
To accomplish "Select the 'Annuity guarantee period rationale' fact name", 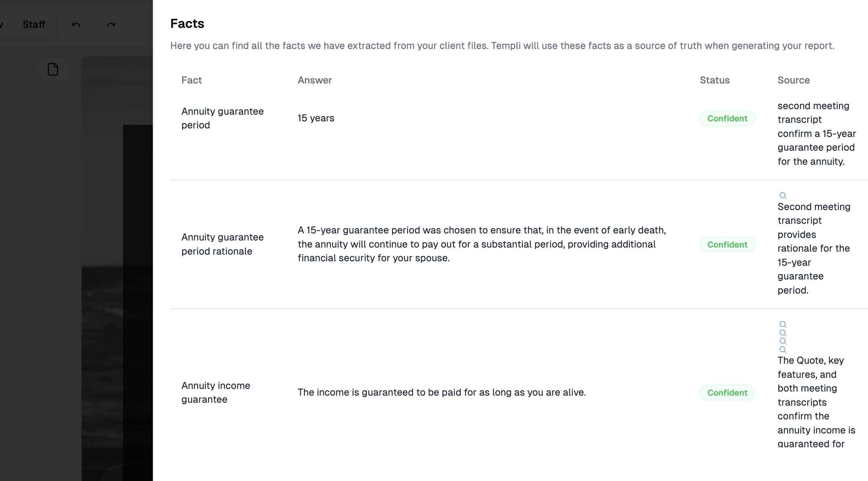I will [222, 244].
